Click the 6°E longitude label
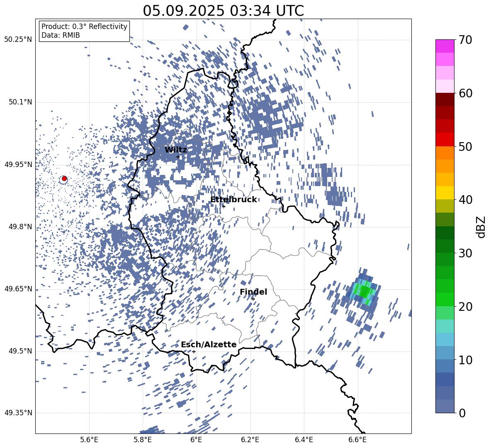Screen dimensions: 491x448 coord(196,440)
